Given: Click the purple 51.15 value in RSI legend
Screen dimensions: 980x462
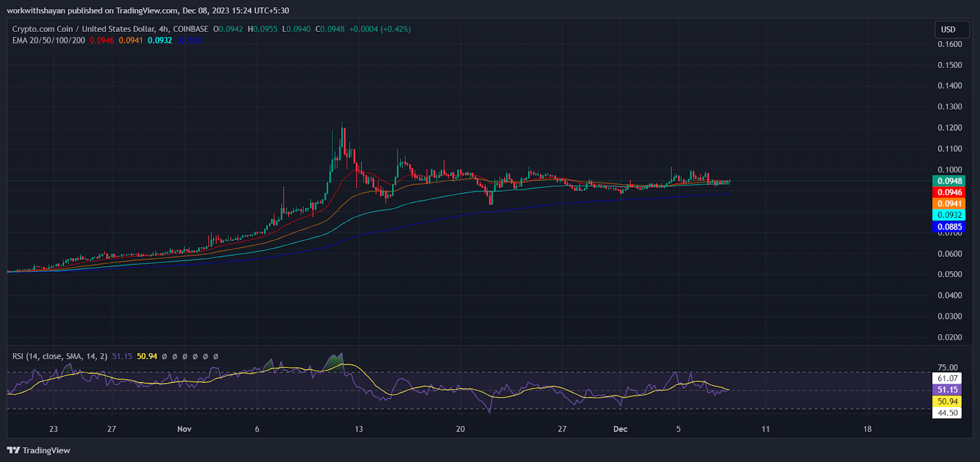Looking at the screenshot, I should (122, 356).
